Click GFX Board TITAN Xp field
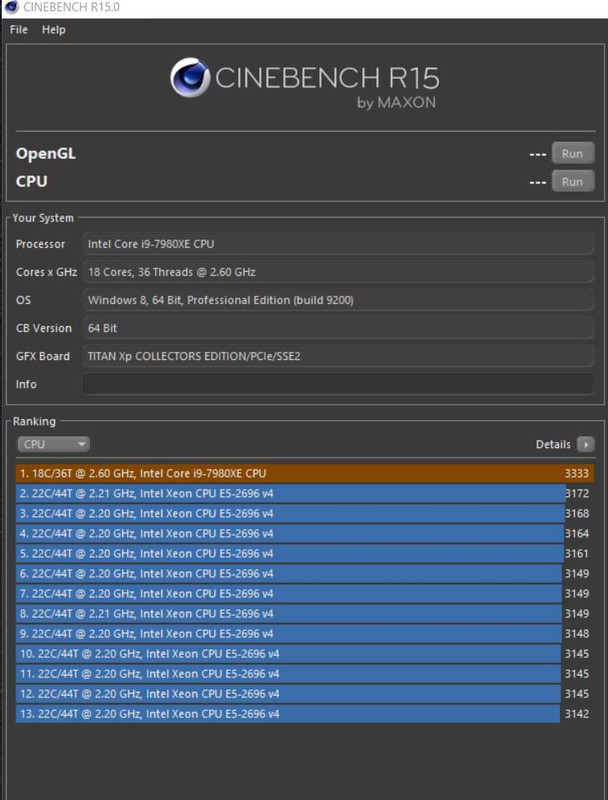Viewport: 608px width, 800px height. click(338, 356)
